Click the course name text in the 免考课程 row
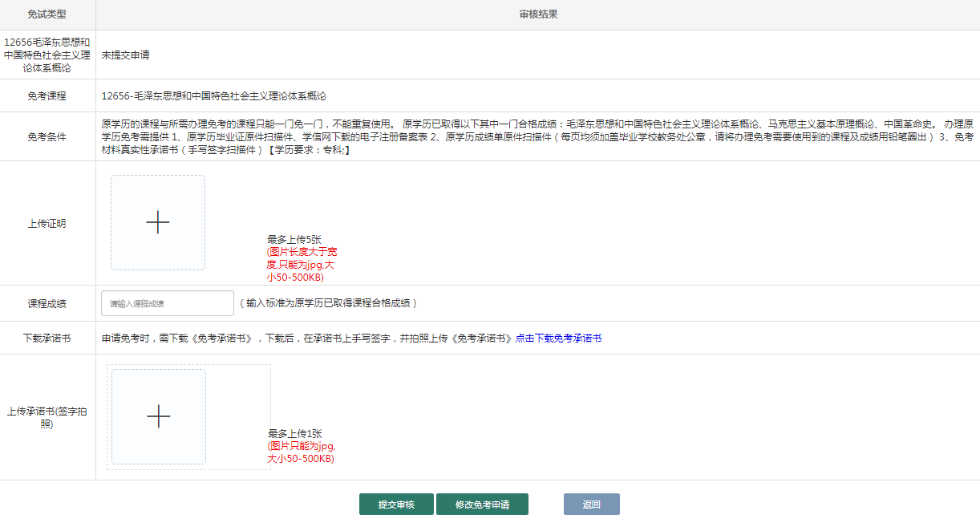The height and width of the screenshot is (523, 980). [x=214, y=96]
